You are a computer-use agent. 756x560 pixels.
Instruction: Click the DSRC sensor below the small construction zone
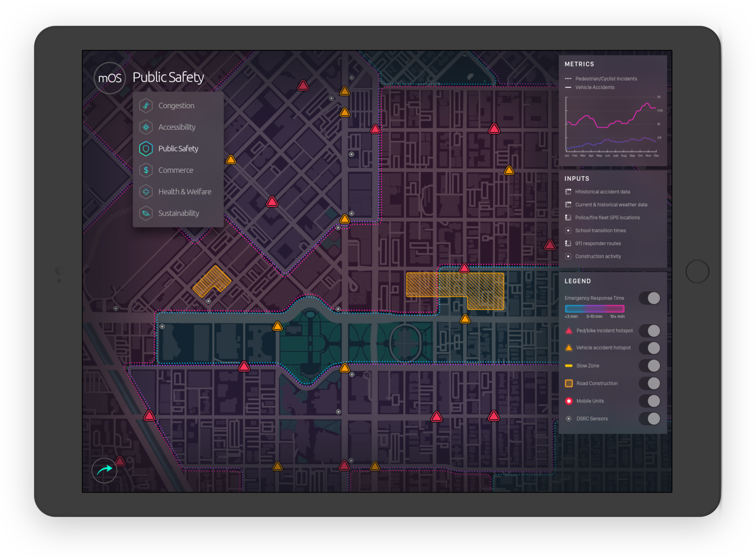coord(209,301)
